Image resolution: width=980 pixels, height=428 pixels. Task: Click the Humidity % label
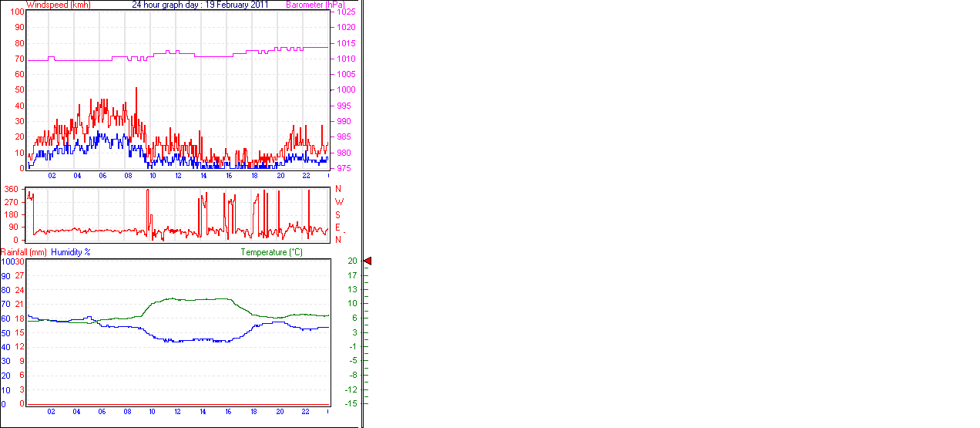coord(71,252)
